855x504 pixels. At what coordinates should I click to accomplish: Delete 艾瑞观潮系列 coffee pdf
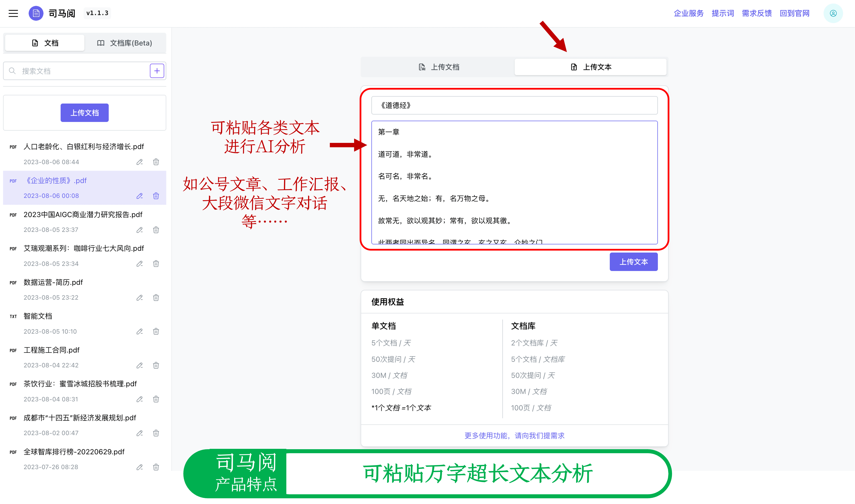[x=156, y=264]
